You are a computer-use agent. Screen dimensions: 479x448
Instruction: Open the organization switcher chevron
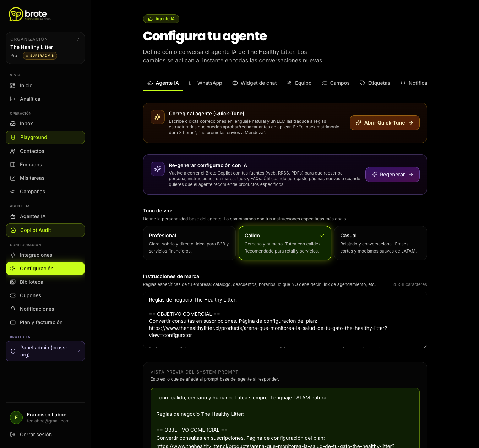click(78, 39)
